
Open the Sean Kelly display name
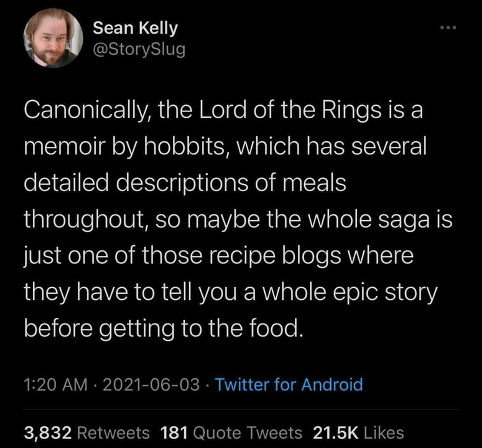pos(135,28)
